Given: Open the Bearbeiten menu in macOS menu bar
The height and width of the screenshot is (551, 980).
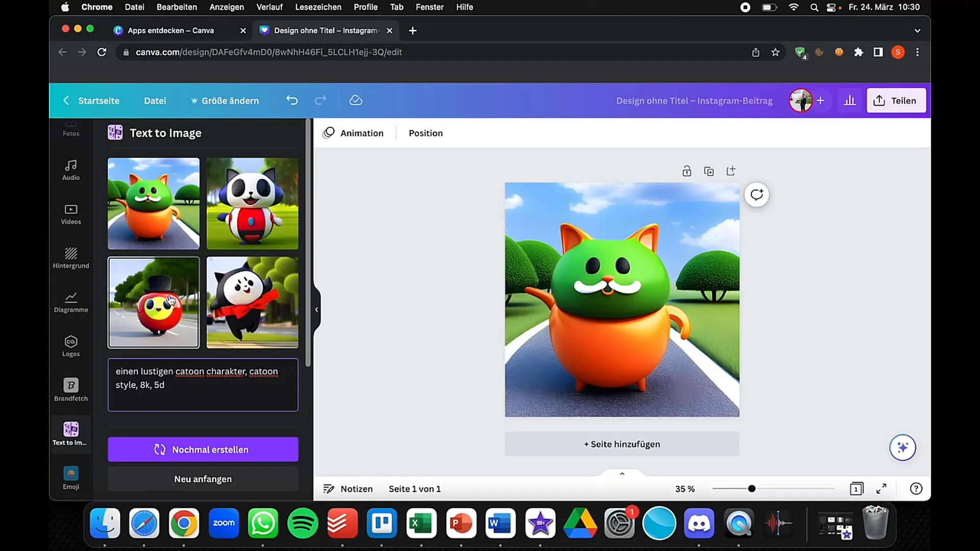Looking at the screenshot, I should (x=177, y=7).
